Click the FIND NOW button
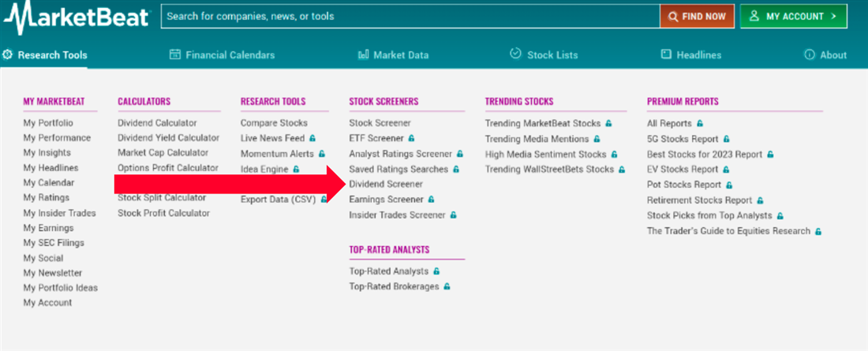Viewport: 868px width, 351px height. coord(697,17)
